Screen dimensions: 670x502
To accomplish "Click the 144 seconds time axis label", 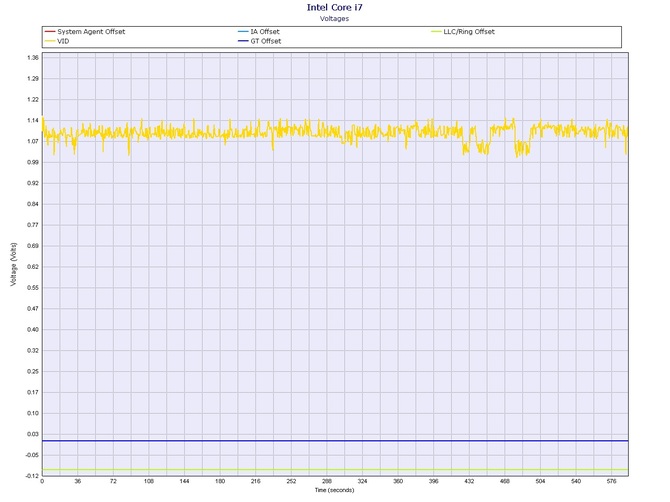I will pos(184,481).
